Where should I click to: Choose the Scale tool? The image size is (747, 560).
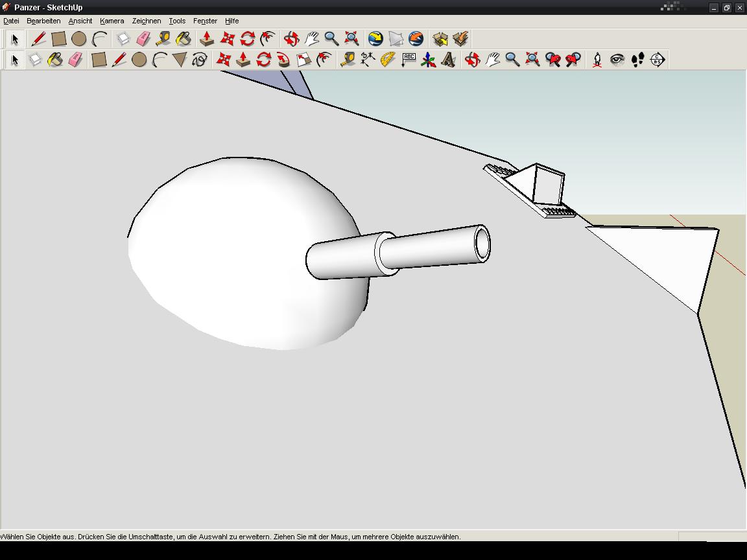coord(303,60)
